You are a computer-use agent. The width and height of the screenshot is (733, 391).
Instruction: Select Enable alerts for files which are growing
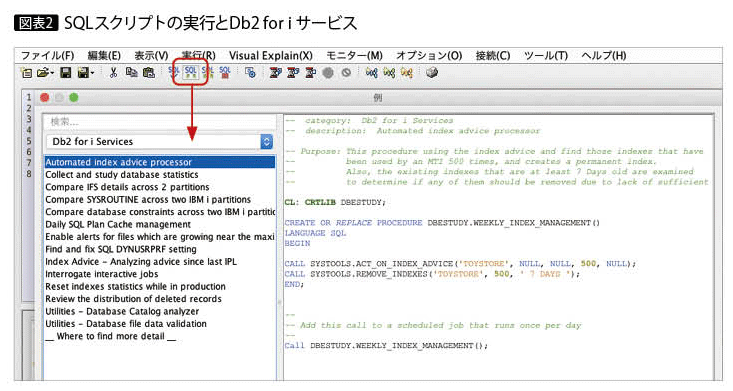(159, 237)
